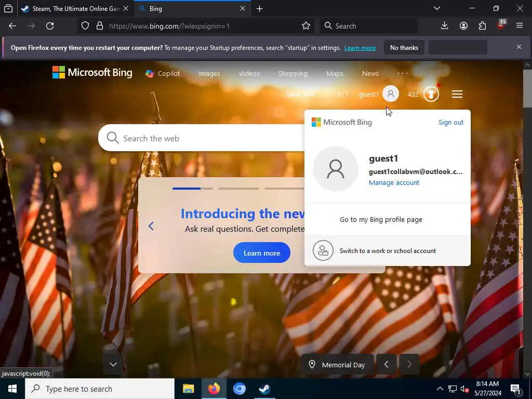Viewport: 532px width, 399px height.
Task: Select the first carousel progress indicator
Action: tap(193, 188)
